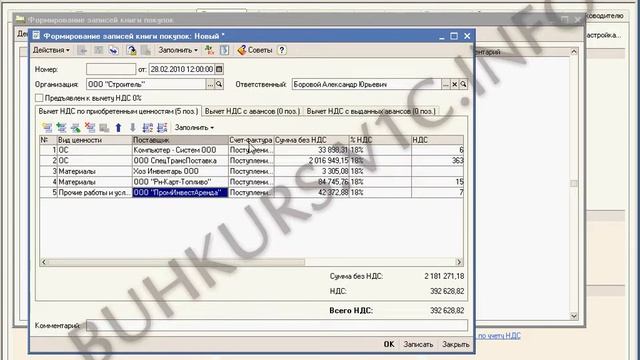This screenshot has height=360, width=640.
Task: Maximize the Формирование записей книги покупок window
Action: (x=454, y=36)
